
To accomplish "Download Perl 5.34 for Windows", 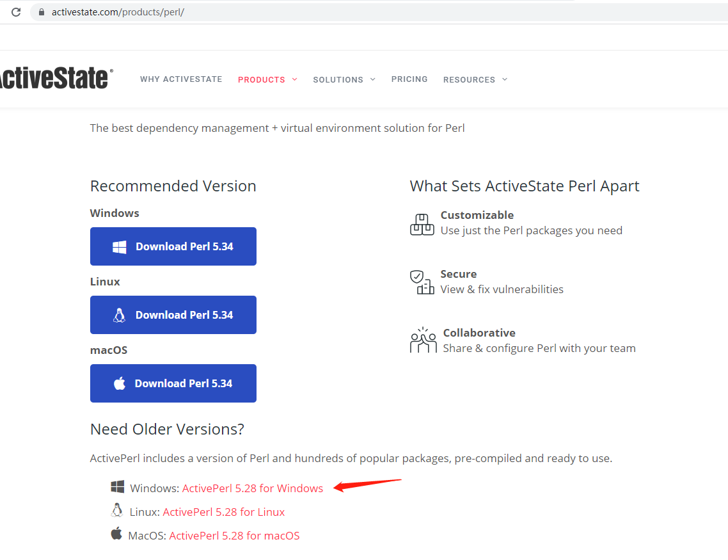I will tap(173, 246).
